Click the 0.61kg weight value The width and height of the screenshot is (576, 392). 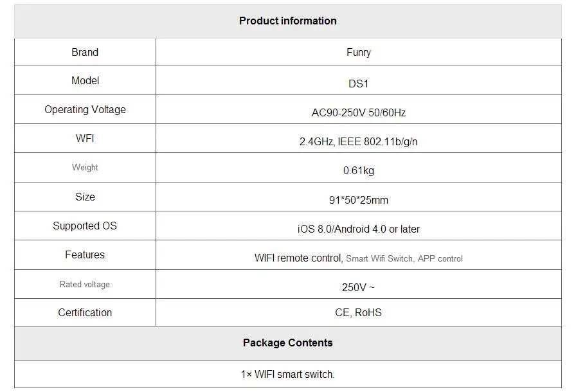pos(358,170)
